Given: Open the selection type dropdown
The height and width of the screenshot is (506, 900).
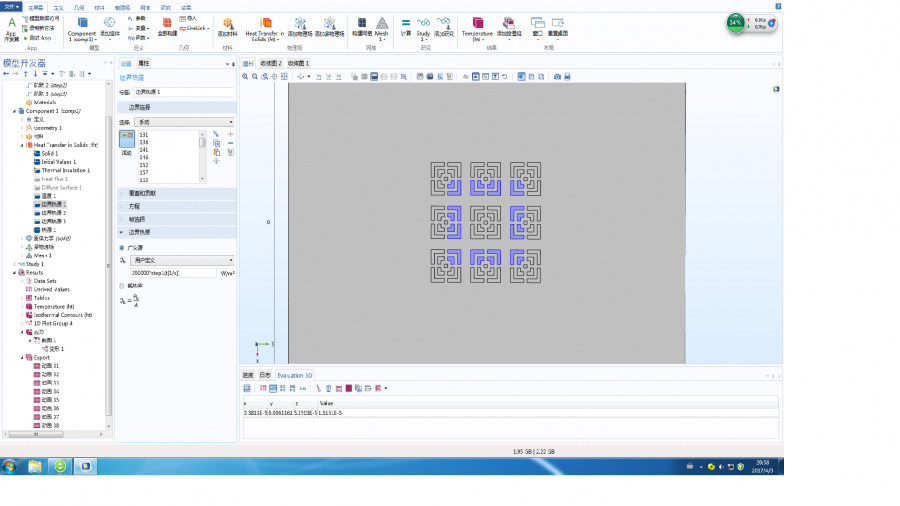Looking at the screenshot, I should 184,122.
